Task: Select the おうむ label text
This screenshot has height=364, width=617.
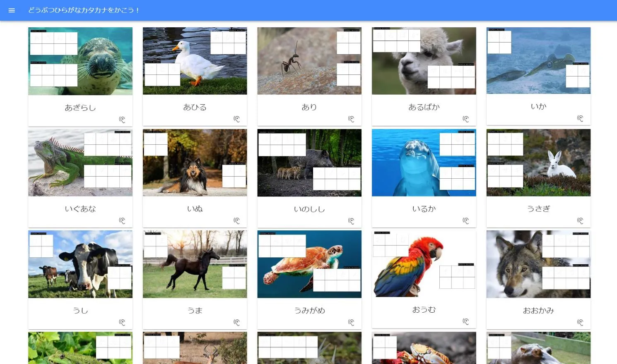Action: tap(424, 310)
